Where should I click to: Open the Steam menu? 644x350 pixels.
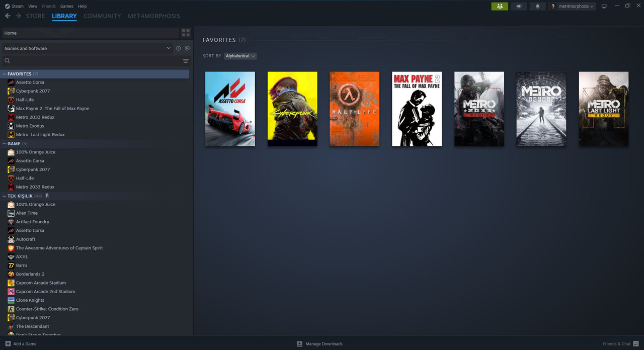14,6
